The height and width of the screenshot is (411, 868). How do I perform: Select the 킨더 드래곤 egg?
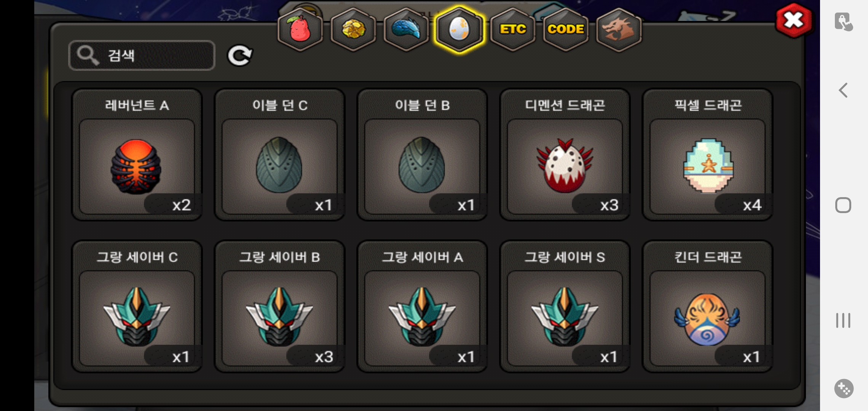pos(707,306)
